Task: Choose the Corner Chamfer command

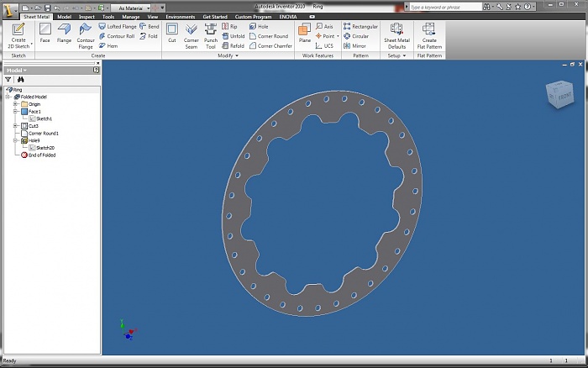Action: pyautogui.click(x=270, y=45)
